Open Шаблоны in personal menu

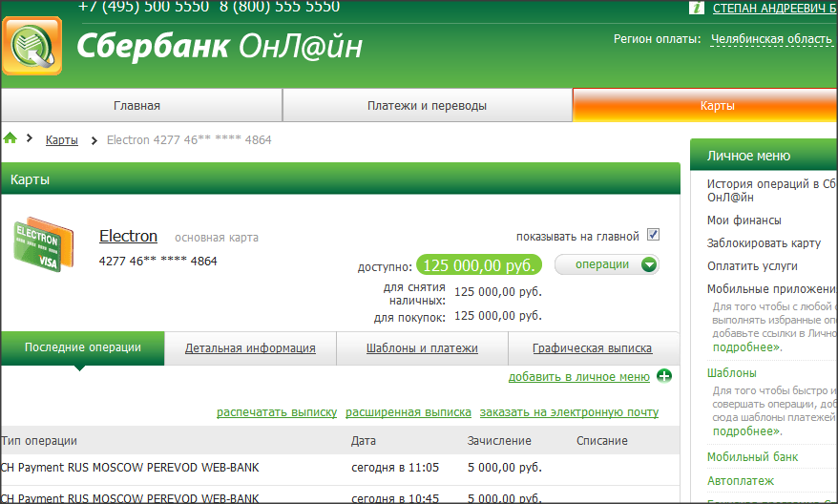point(732,372)
